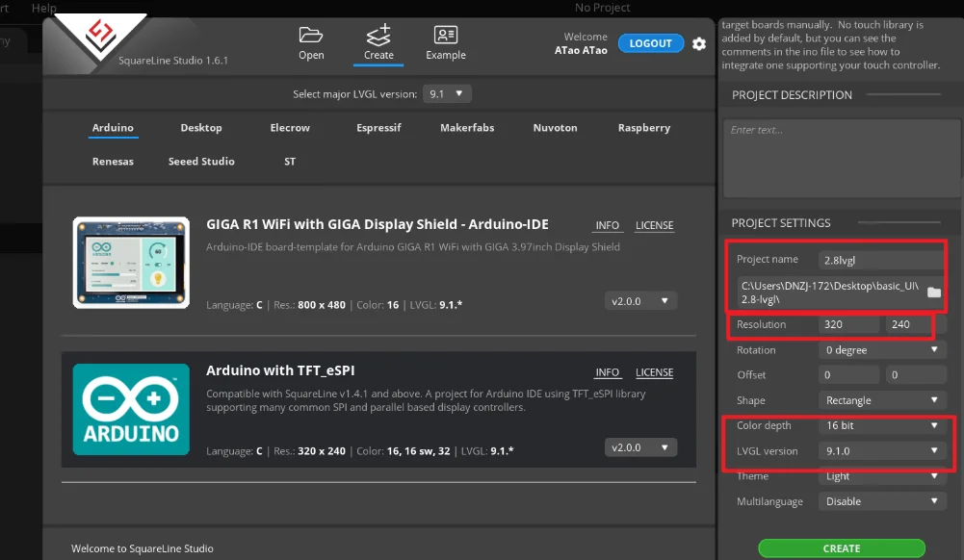964x560 pixels.
Task: Click the PROJECT DESCRIPTION heading
Action: tap(792, 95)
